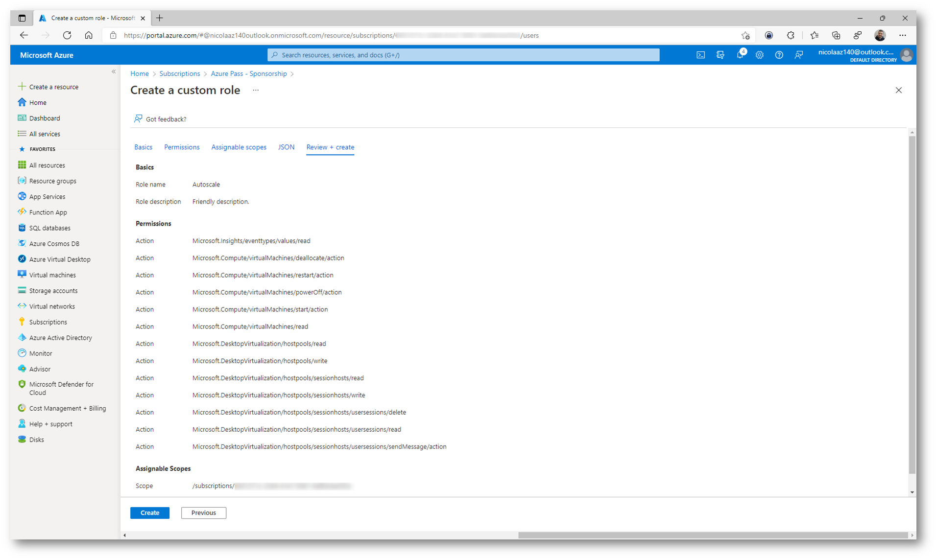Click the Subscriptions breadcrumb link
This screenshot has width=937, height=560.
point(179,73)
